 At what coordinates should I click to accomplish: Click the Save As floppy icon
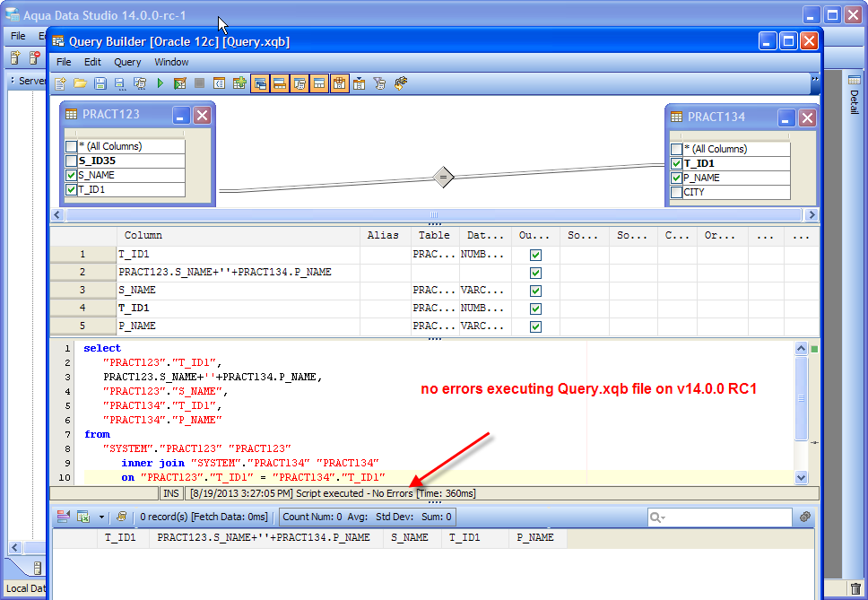[x=120, y=83]
